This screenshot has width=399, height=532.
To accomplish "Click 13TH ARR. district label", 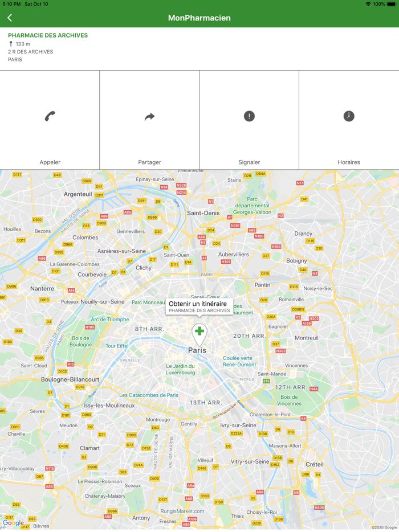I will (x=206, y=403).
